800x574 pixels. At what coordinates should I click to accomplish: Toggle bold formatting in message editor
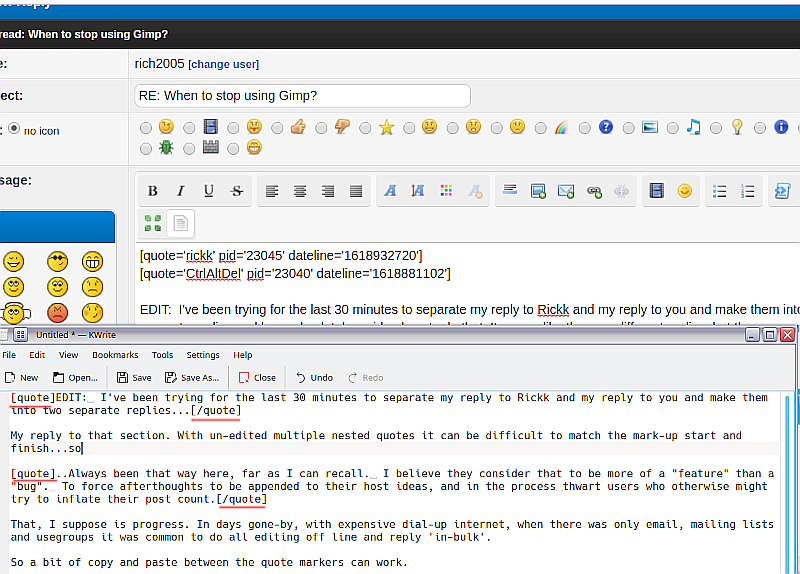tap(153, 191)
